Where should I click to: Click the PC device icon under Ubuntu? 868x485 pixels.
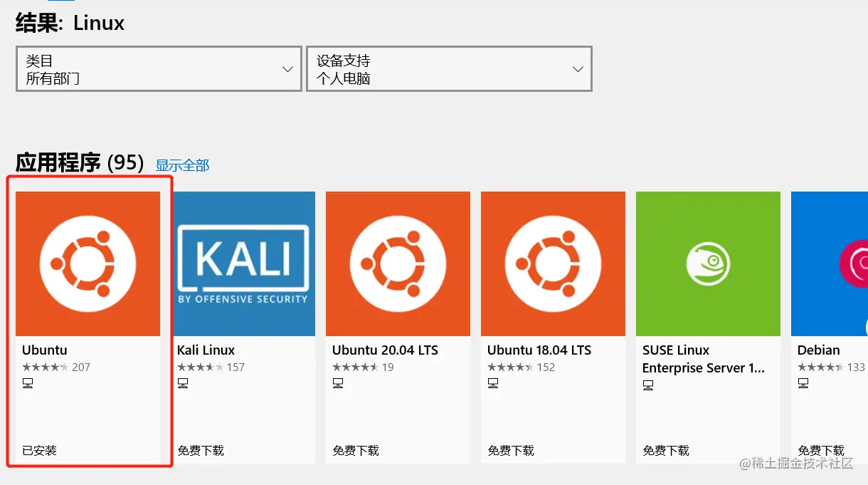pyautogui.click(x=28, y=384)
